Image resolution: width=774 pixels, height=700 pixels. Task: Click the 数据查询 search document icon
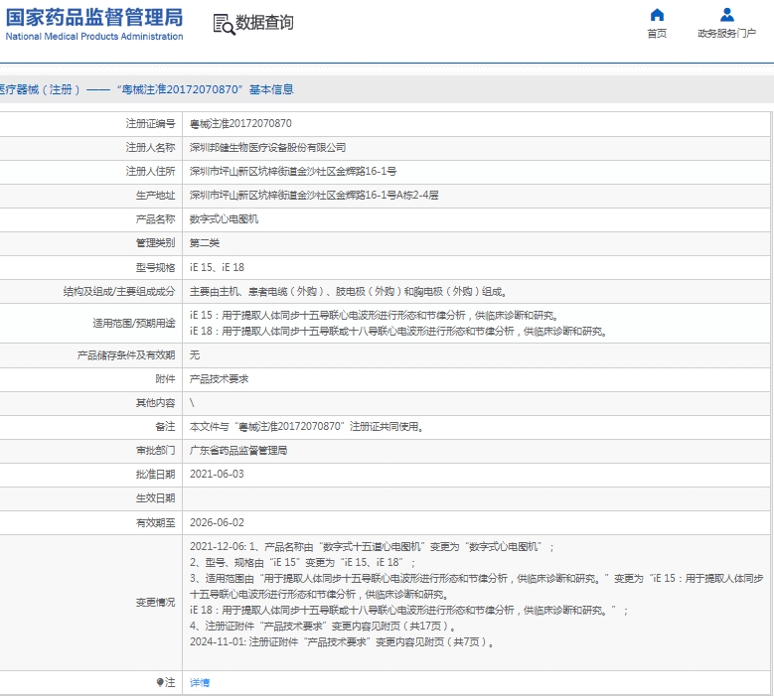pos(224,24)
